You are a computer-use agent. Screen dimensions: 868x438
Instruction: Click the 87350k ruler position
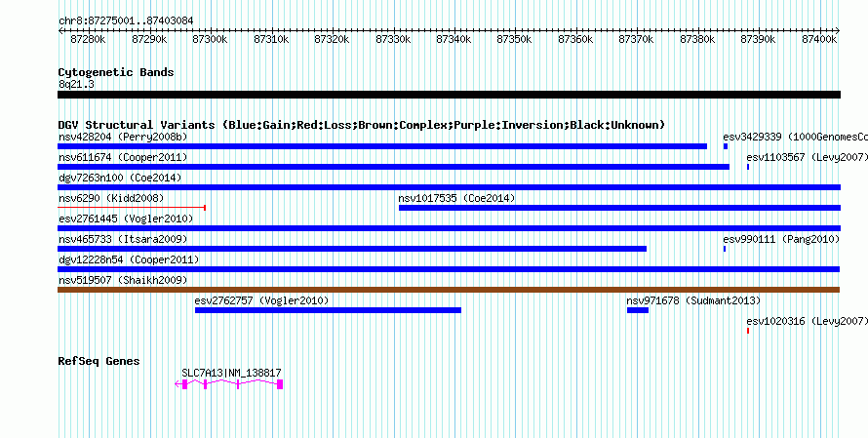tap(515, 39)
